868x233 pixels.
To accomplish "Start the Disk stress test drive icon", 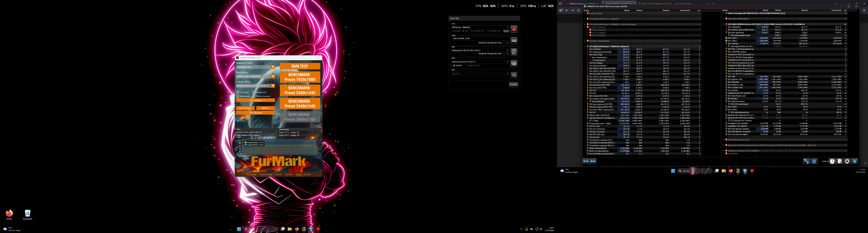I will [x=514, y=52].
